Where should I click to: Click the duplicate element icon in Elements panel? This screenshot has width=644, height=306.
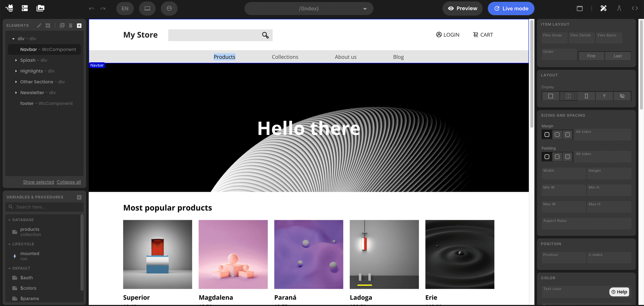tap(62, 25)
